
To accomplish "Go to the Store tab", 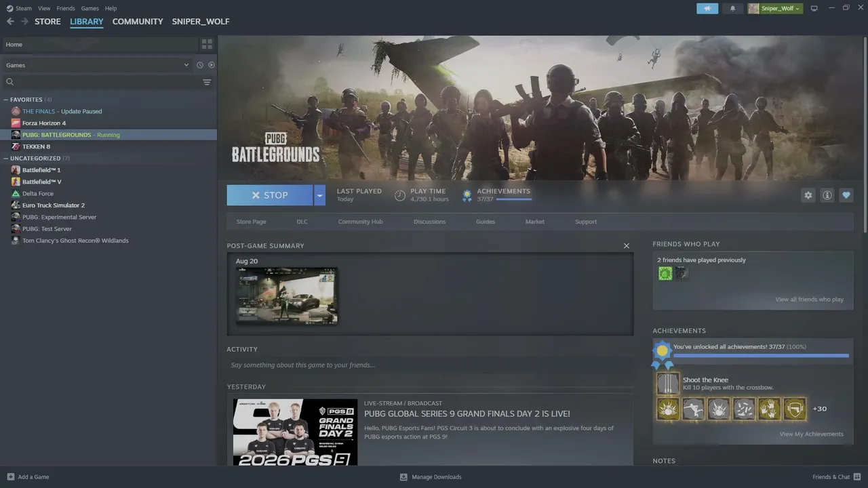I will pos(47,22).
